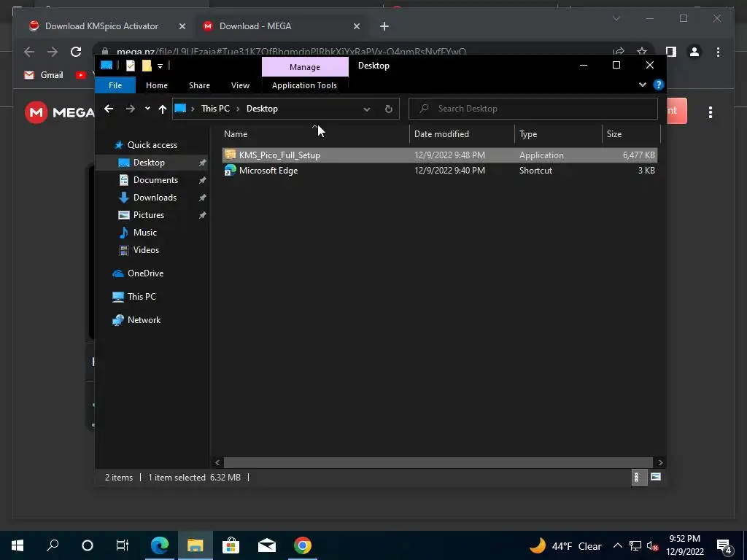
Task: Open the MEGA page's three-dot menu
Action: [x=711, y=112]
